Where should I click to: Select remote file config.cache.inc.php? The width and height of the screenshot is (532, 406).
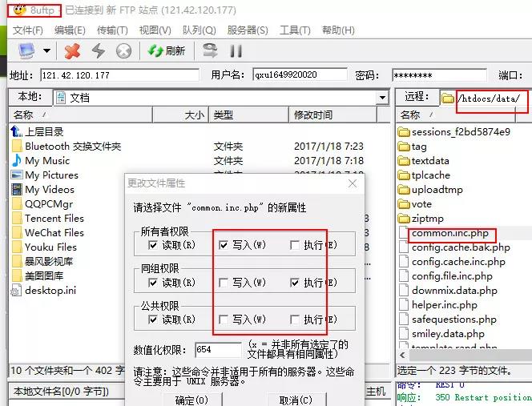(x=452, y=262)
